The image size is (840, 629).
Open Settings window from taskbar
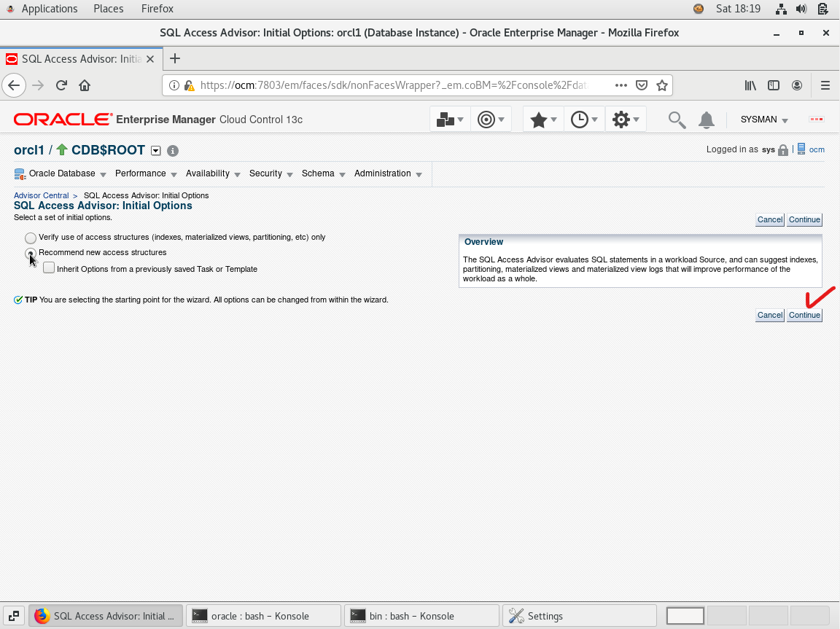(x=580, y=616)
